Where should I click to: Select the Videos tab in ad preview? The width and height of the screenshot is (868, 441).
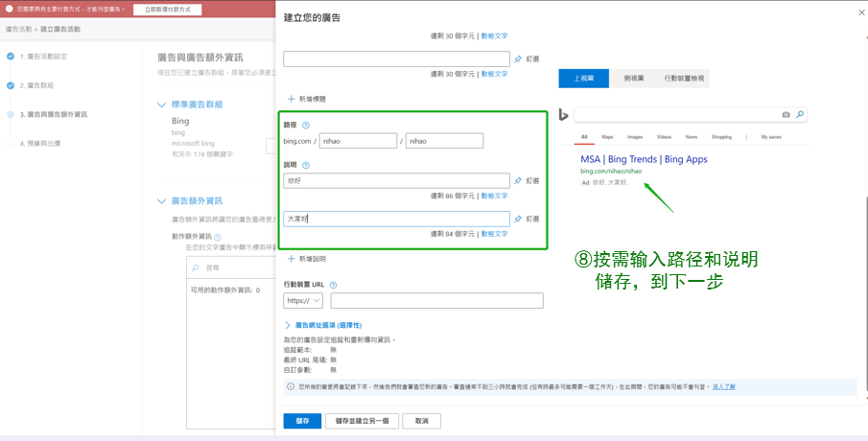(x=664, y=137)
